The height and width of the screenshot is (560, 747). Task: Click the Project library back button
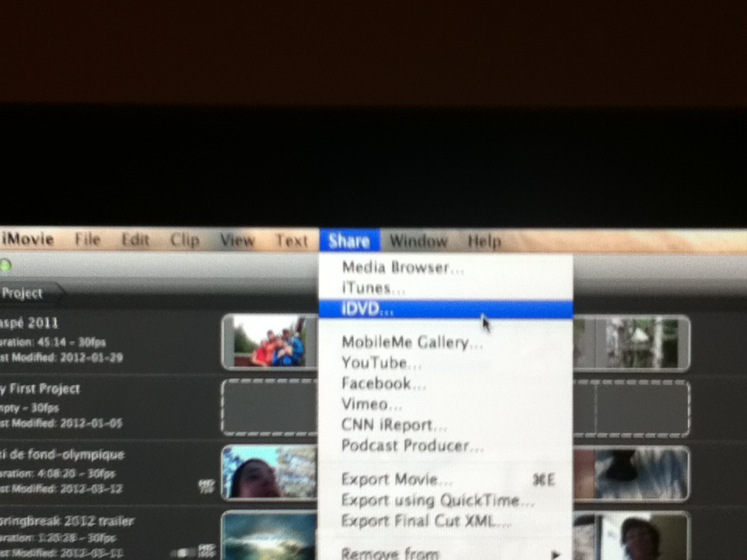pos(30,293)
